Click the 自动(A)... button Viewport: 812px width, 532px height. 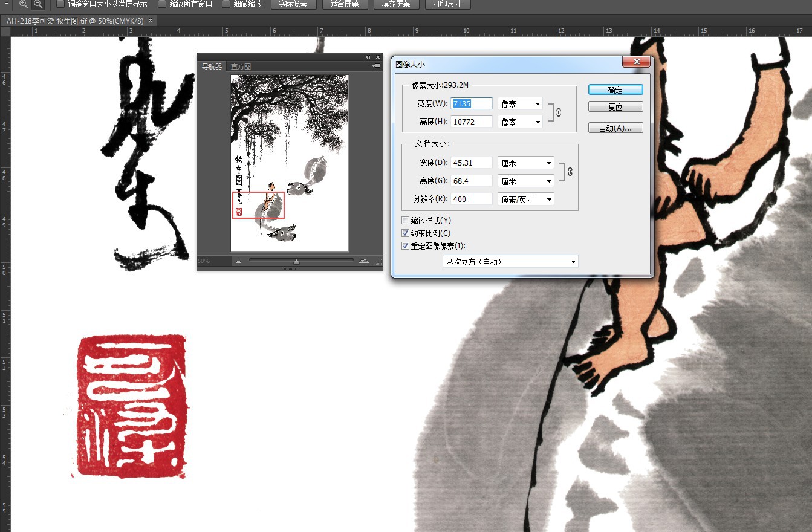615,128
